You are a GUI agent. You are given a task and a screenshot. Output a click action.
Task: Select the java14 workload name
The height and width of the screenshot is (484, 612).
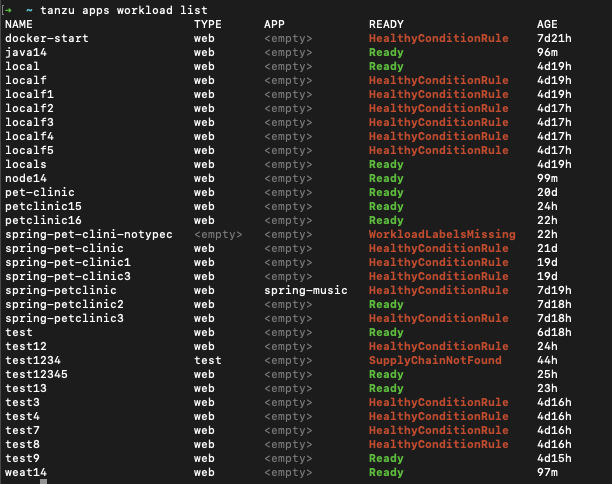pyautogui.click(x=26, y=52)
